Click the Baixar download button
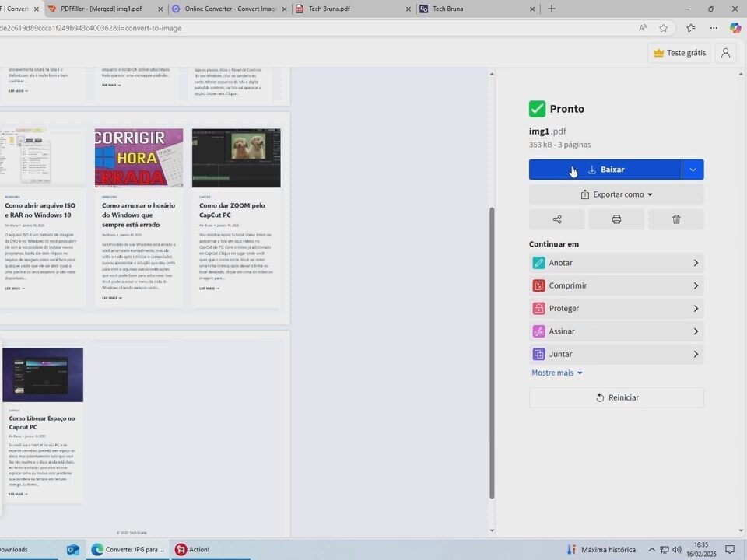 click(x=605, y=170)
